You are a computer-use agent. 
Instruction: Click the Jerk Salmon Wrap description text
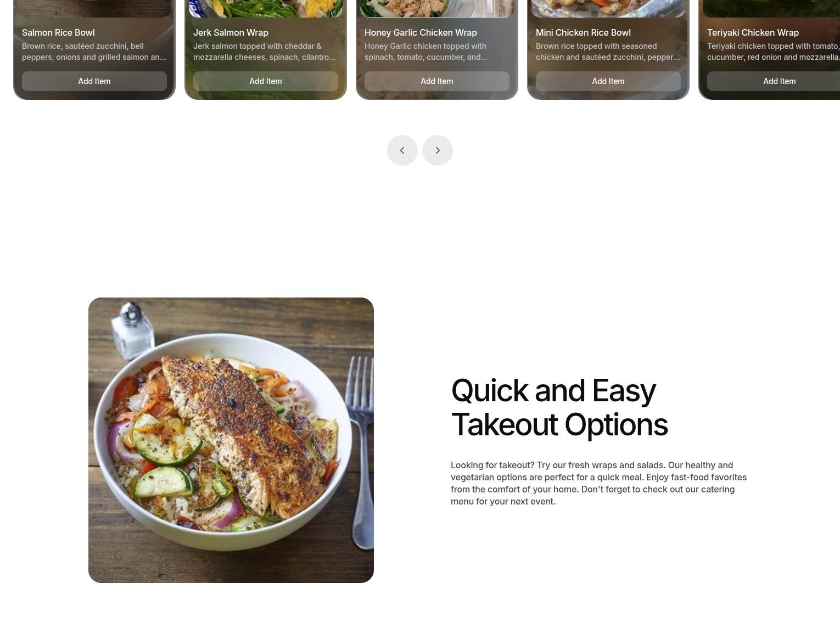coord(266,52)
